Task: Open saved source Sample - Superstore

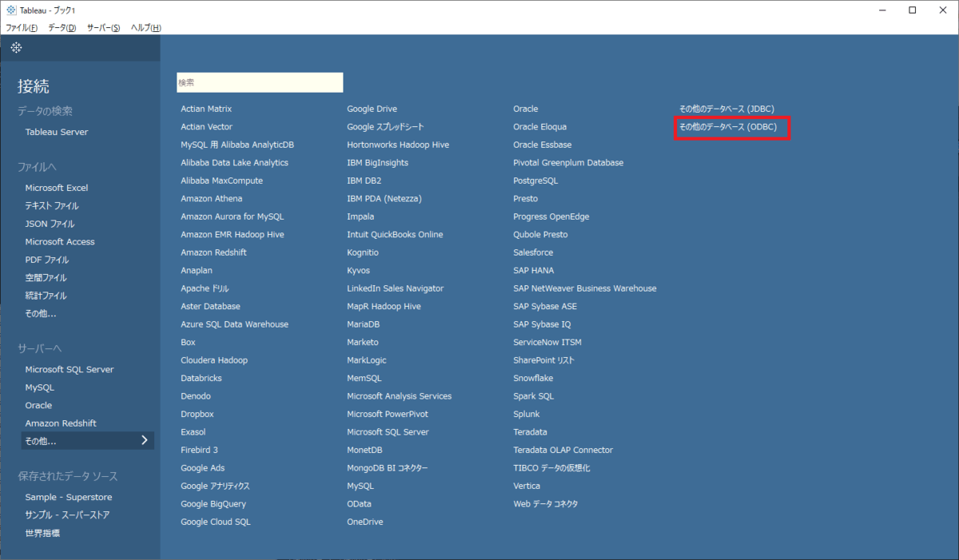Action: tap(69, 497)
